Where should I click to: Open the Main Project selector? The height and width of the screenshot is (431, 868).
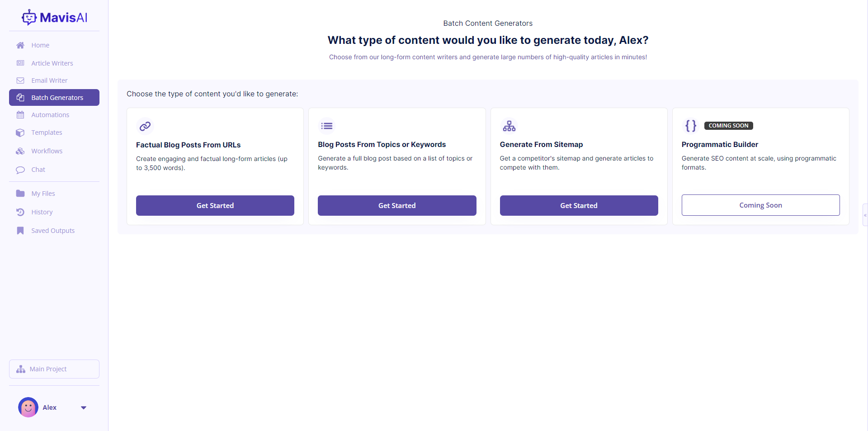click(x=54, y=369)
